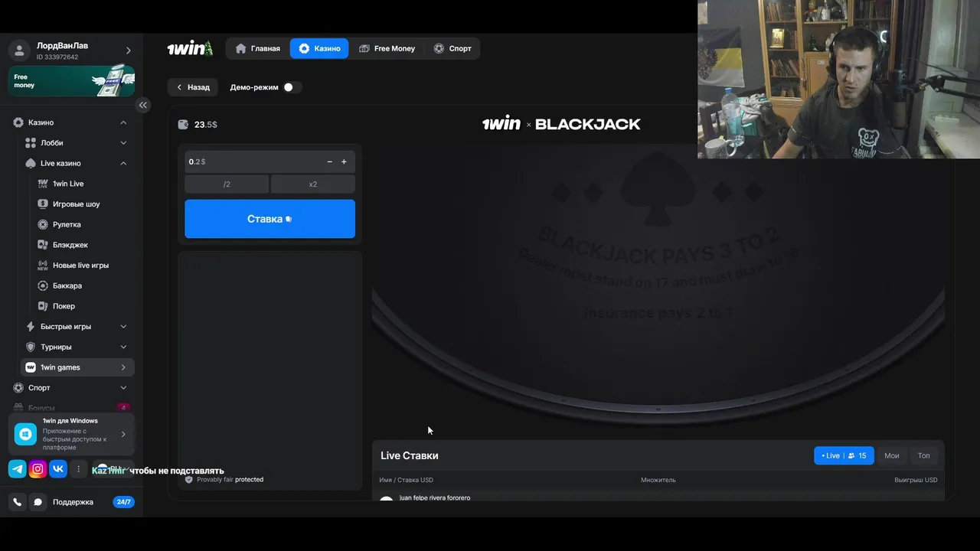Image resolution: width=980 pixels, height=551 pixels.
Task: Open the VK social icon
Action: [x=58, y=469]
